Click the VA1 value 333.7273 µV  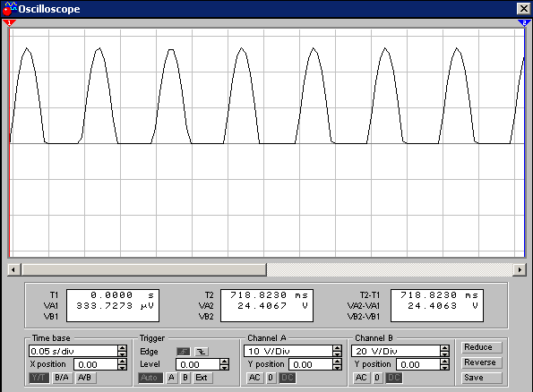pyautogui.click(x=116, y=306)
